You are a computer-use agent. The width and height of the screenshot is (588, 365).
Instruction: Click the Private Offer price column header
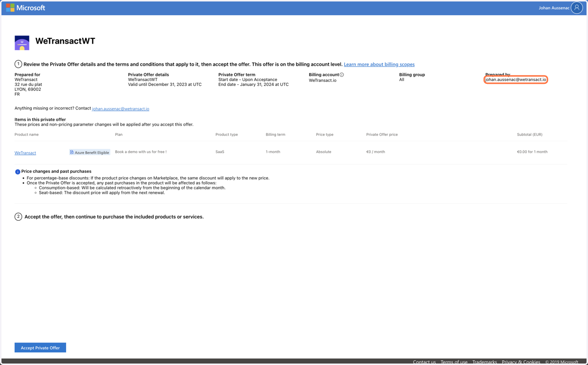tap(382, 134)
